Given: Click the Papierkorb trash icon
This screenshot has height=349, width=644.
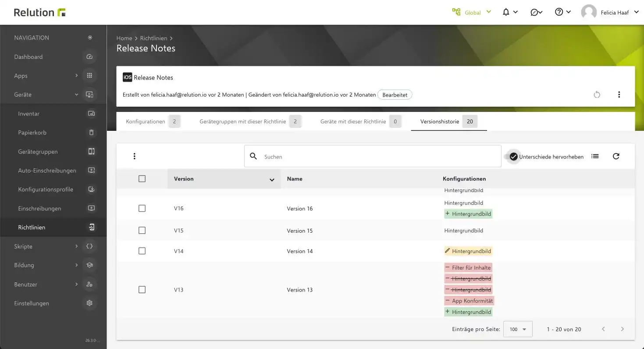Looking at the screenshot, I should tap(91, 133).
